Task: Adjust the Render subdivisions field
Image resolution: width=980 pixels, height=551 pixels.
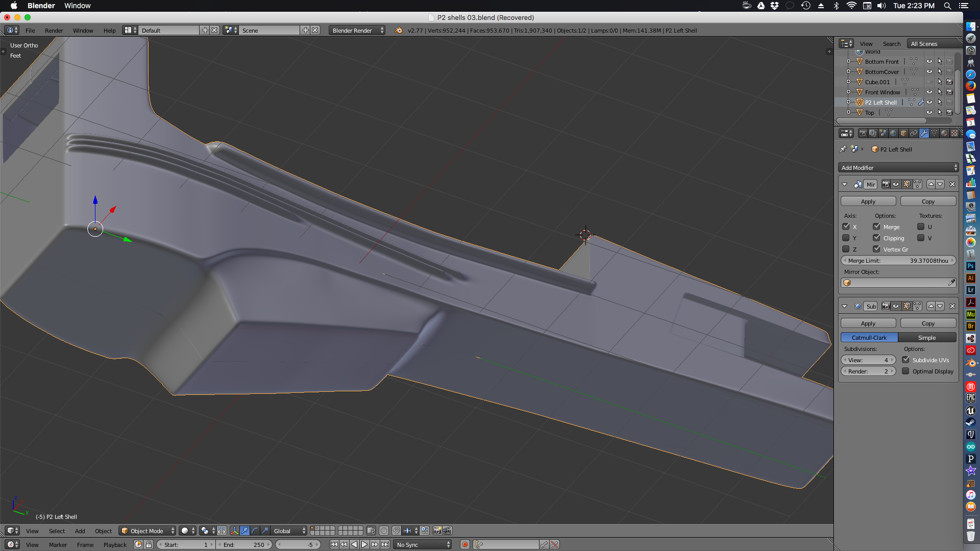Action: point(868,371)
